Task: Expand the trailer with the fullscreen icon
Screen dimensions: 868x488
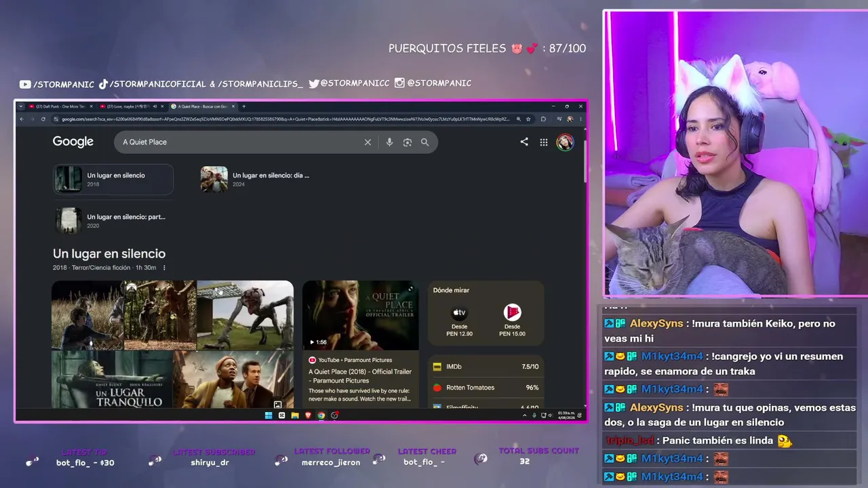Action: point(410,289)
